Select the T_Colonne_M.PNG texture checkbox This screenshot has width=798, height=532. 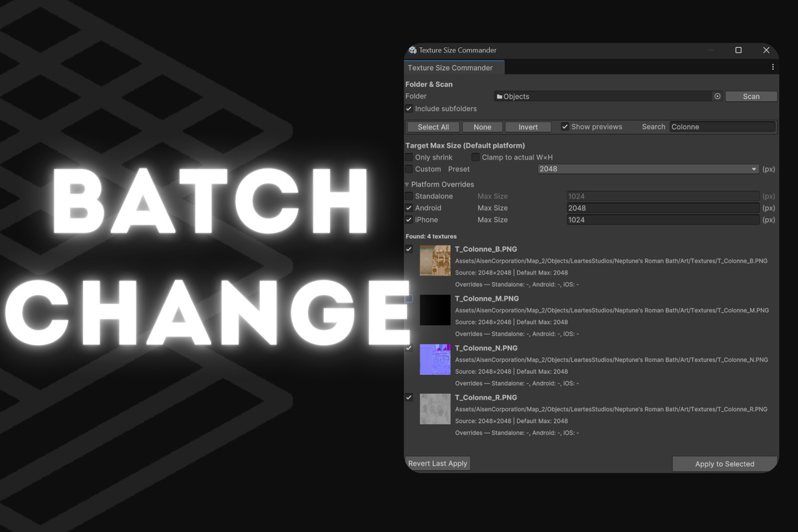[409, 299]
